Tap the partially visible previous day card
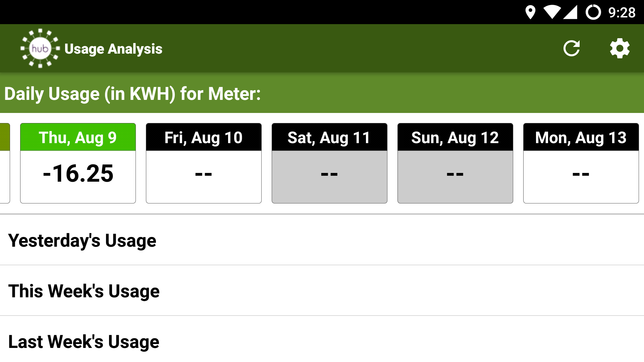 (5, 163)
